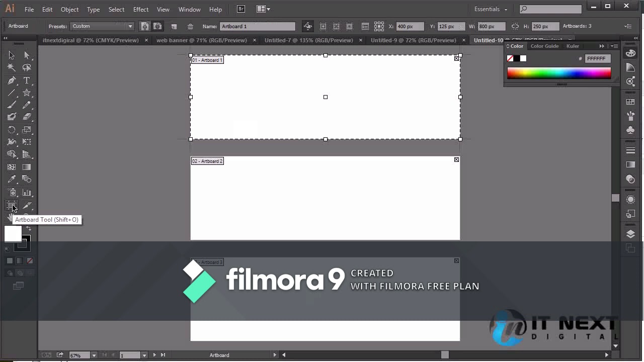Image resolution: width=644 pixels, height=362 pixels.
Task: Open the Arrange Documents dropdown
Action: (263, 9)
